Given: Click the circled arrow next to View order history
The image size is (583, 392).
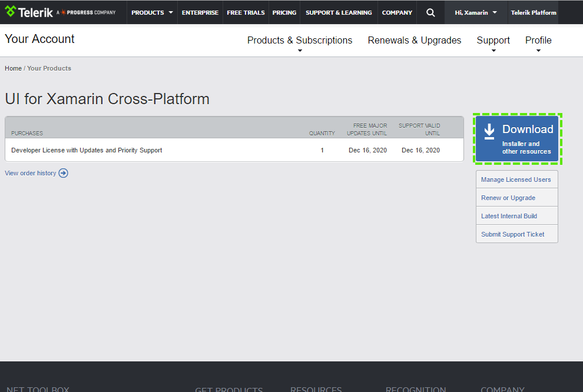Looking at the screenshot, I should point(63,173).
